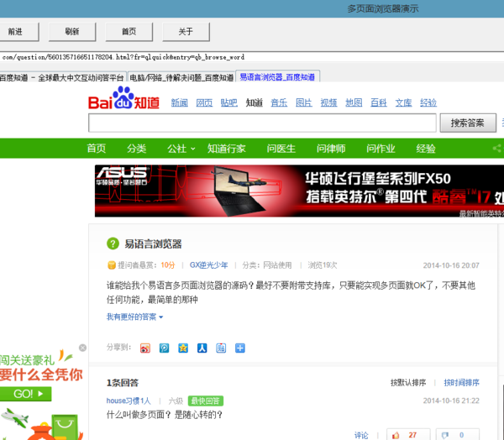Share to Renren icon

coord(202,348)
